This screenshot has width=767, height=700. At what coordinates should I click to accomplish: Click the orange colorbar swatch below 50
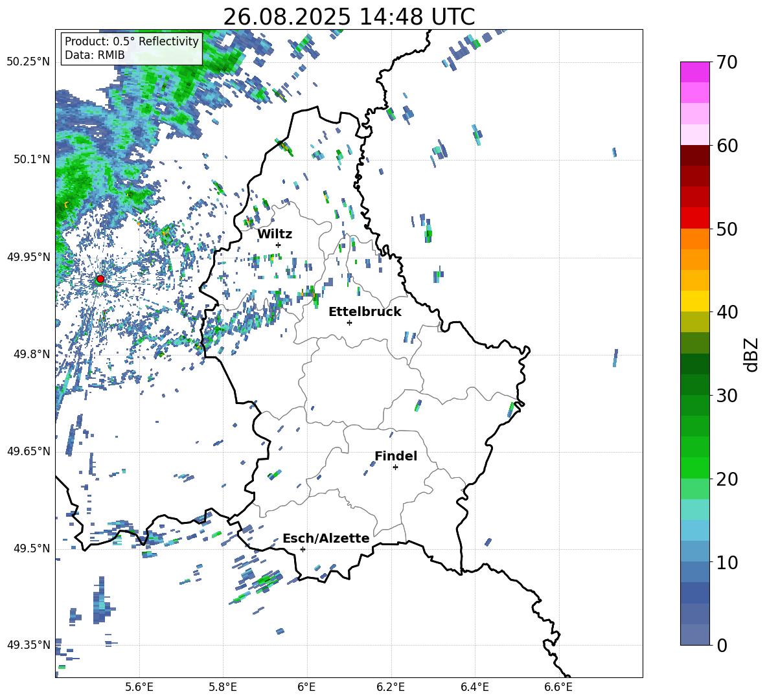tap(694, 239)
